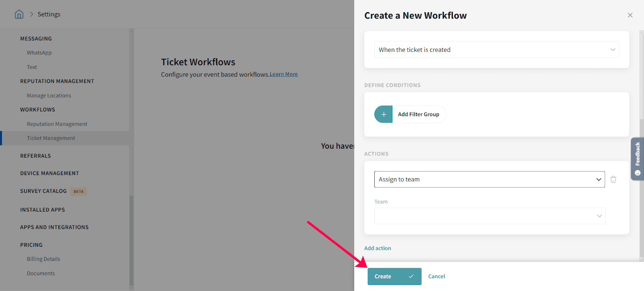Go to Manage Locations

click(x=49, y=96)
